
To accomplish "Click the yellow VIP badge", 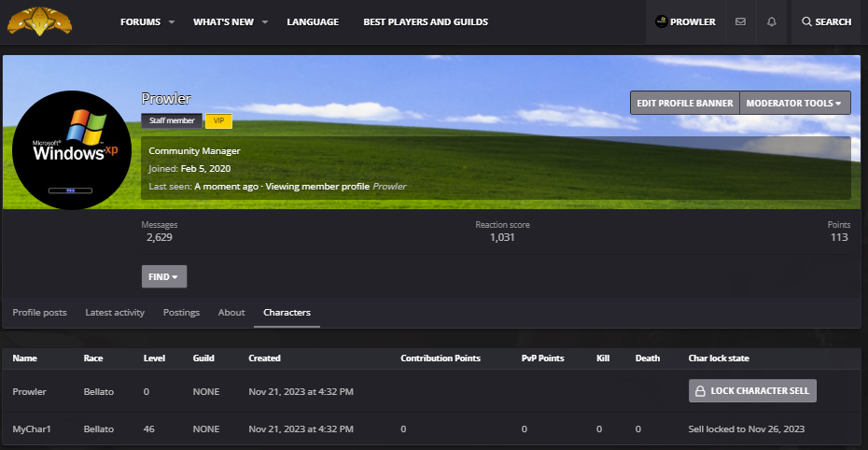I will [218, 120].
